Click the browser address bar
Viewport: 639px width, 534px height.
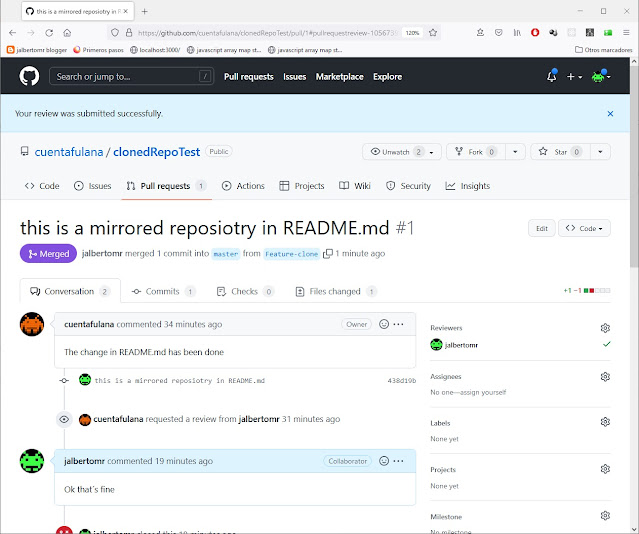(x=267, y=33)
